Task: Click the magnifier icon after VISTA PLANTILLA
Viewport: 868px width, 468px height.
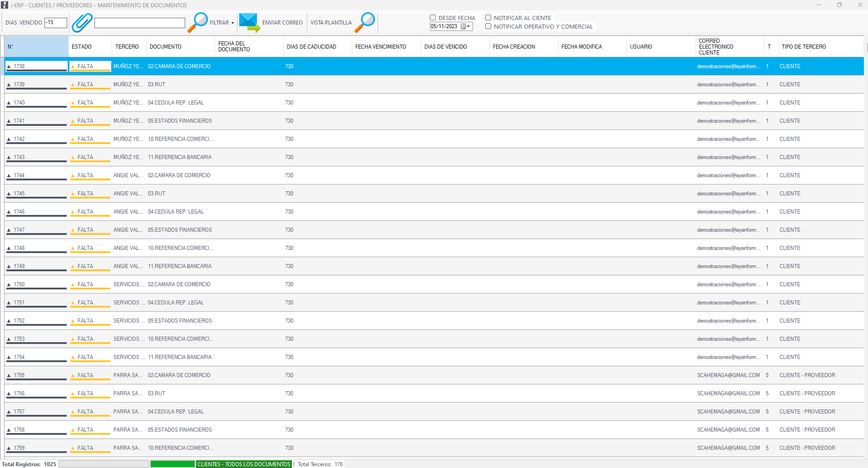Action: click(x=365, y=22)
